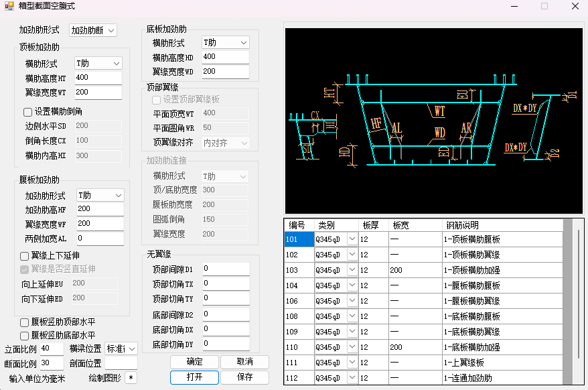Select table cell 编号 101

[x=299, y=239]
